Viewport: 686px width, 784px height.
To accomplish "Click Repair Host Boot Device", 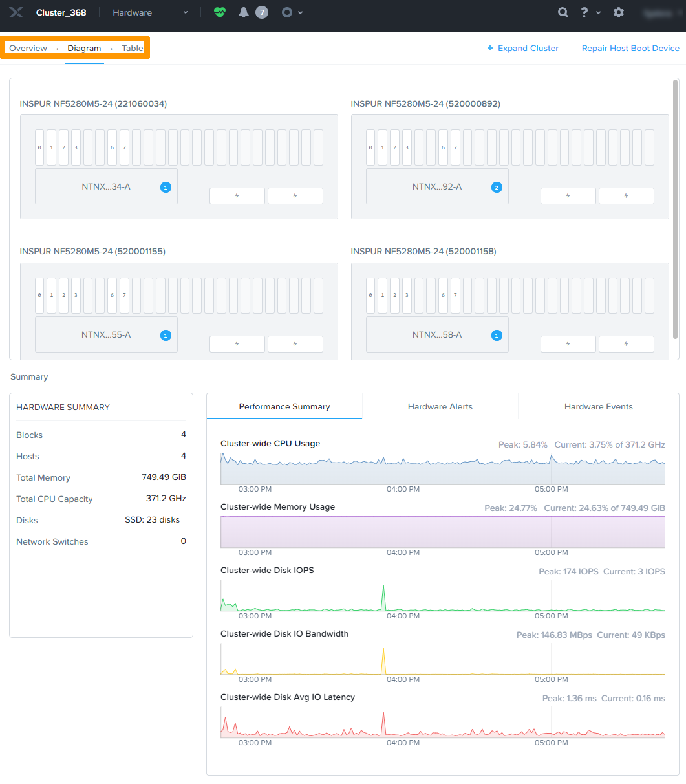I will [630, 49].
